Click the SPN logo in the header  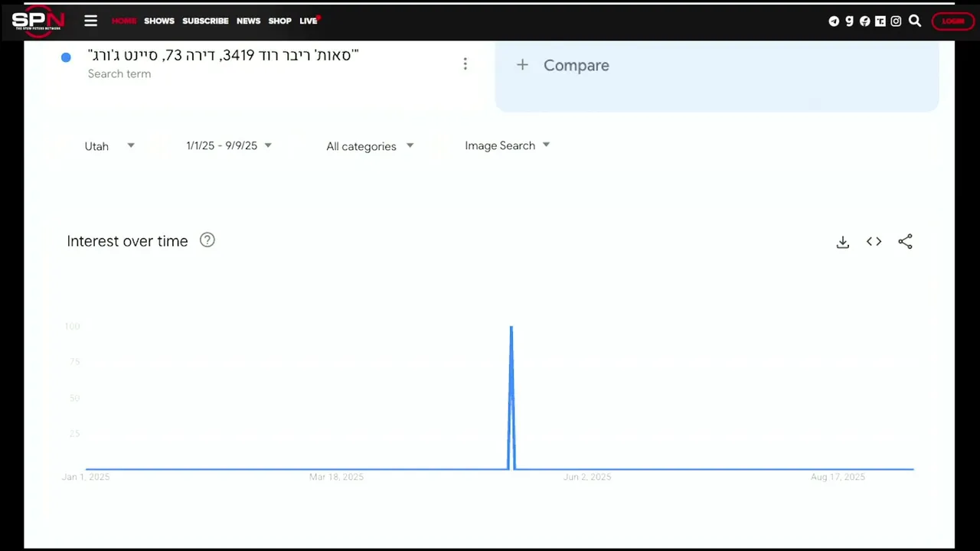tap(38, 20)
